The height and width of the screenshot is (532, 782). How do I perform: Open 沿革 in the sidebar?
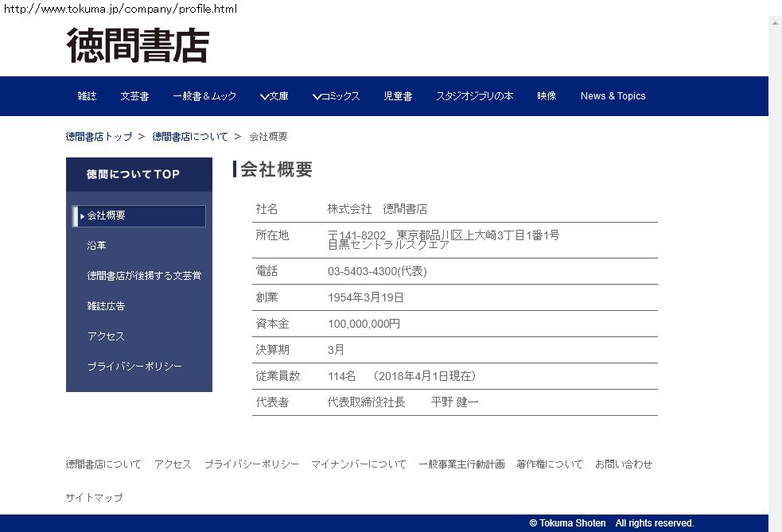pos(96,246)
